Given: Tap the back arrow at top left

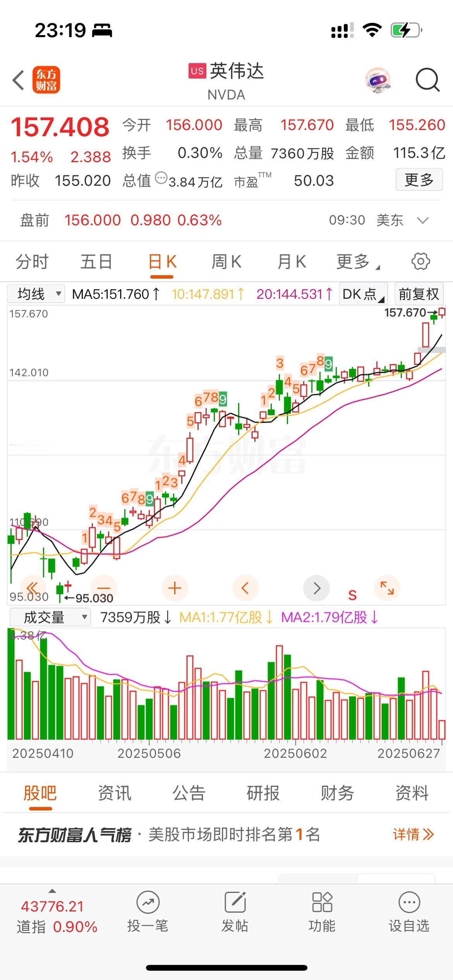Looking at the screenshot, I should (x=18, y=80).
